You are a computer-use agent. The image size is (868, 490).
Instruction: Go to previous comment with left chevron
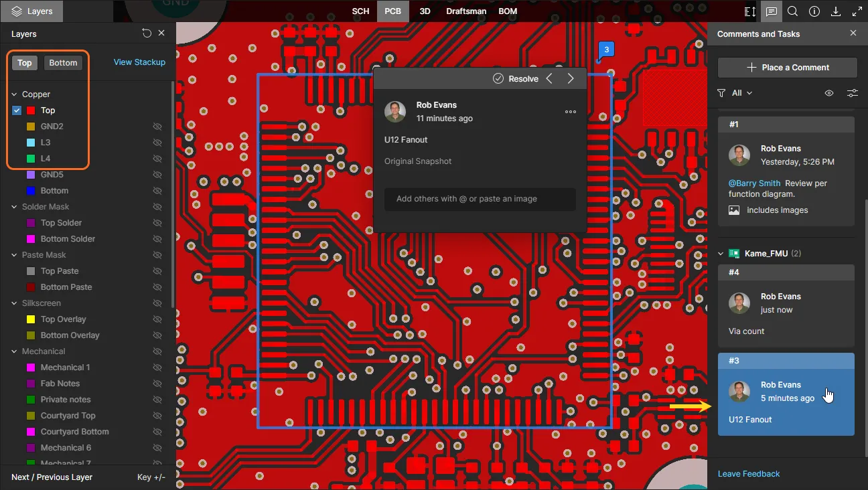coord(549,78)
